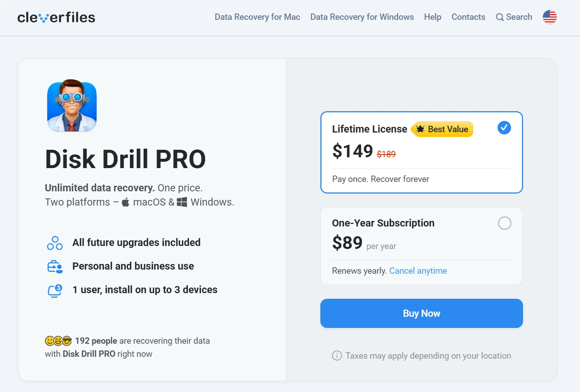The image size is (580, 392).
Task: Click the Windows logo icon
Action: pyautogui.click(x=182, y=202)
